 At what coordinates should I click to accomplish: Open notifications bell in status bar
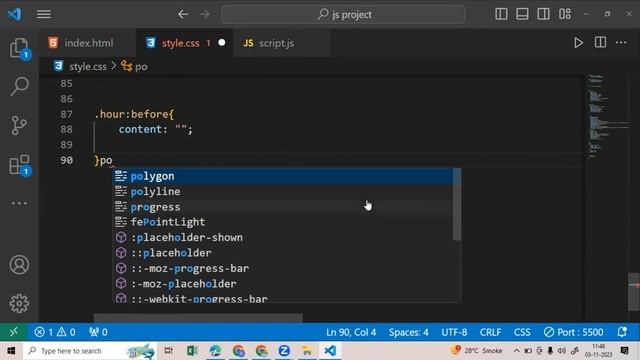point(622,332)
